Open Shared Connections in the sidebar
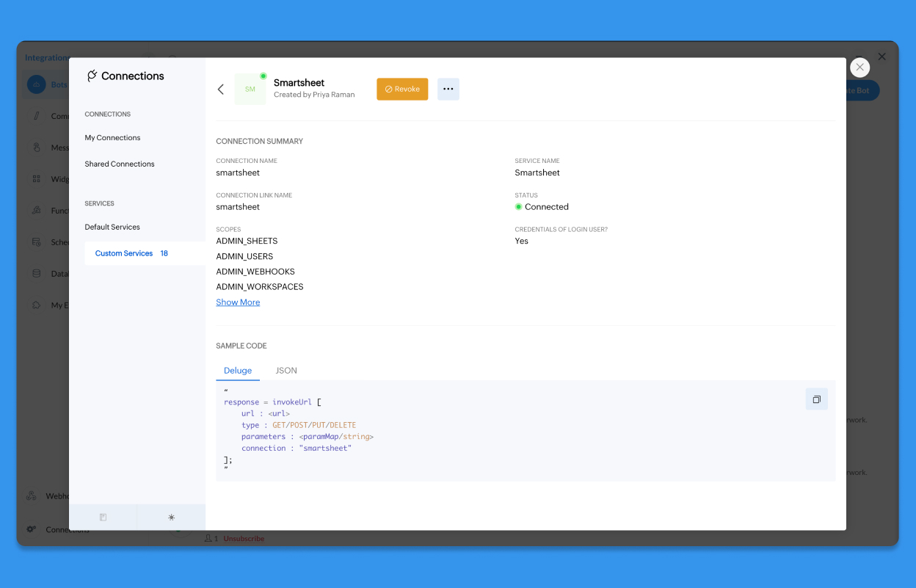This screenshot has width=916, height=588. click(x=120, y=164)
